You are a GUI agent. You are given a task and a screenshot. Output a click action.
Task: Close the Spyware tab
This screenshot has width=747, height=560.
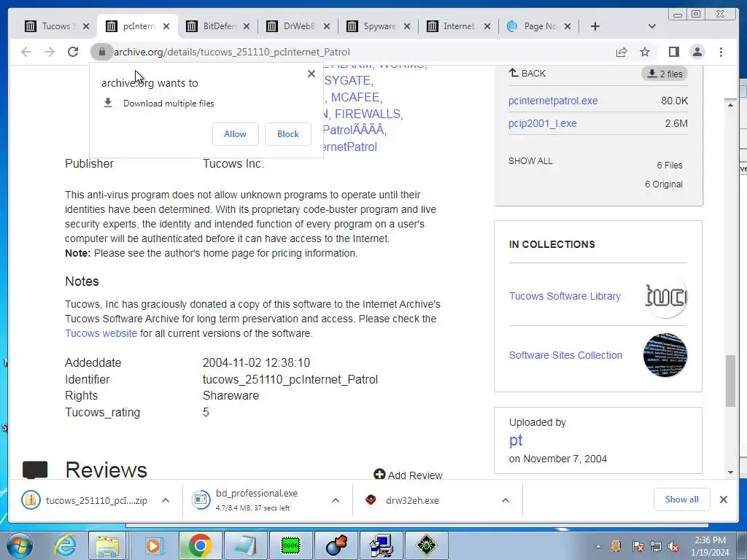[407, 26]
